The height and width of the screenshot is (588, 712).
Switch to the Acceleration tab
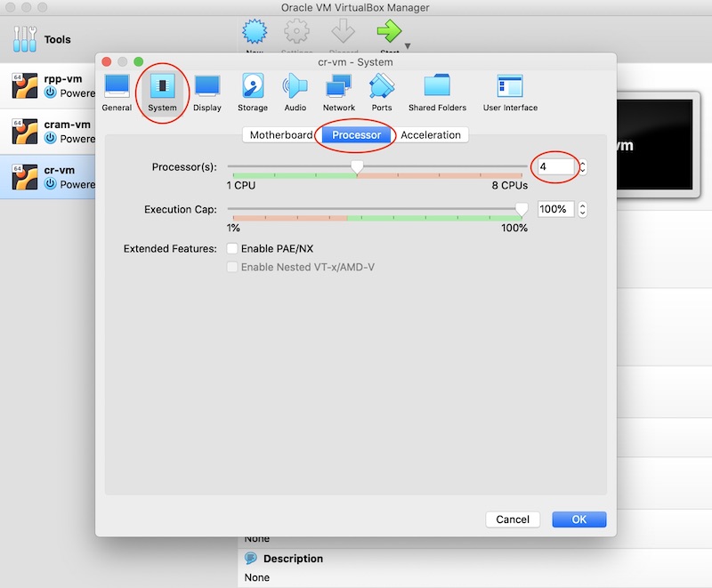click(431, 135)
